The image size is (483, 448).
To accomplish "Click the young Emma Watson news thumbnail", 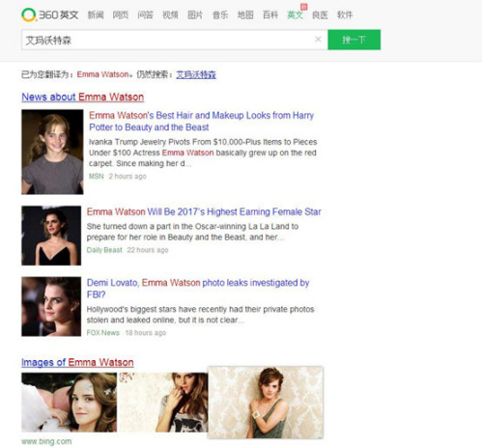I will (52, 152).
